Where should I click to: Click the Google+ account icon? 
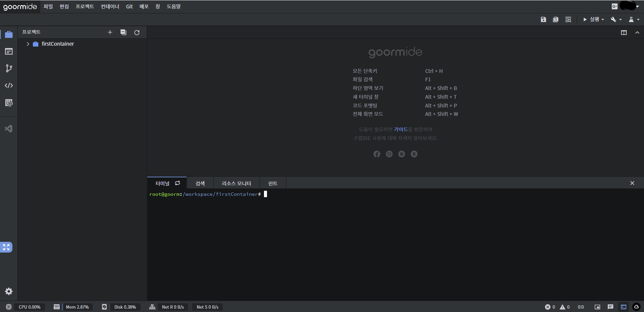click(614, 6)
